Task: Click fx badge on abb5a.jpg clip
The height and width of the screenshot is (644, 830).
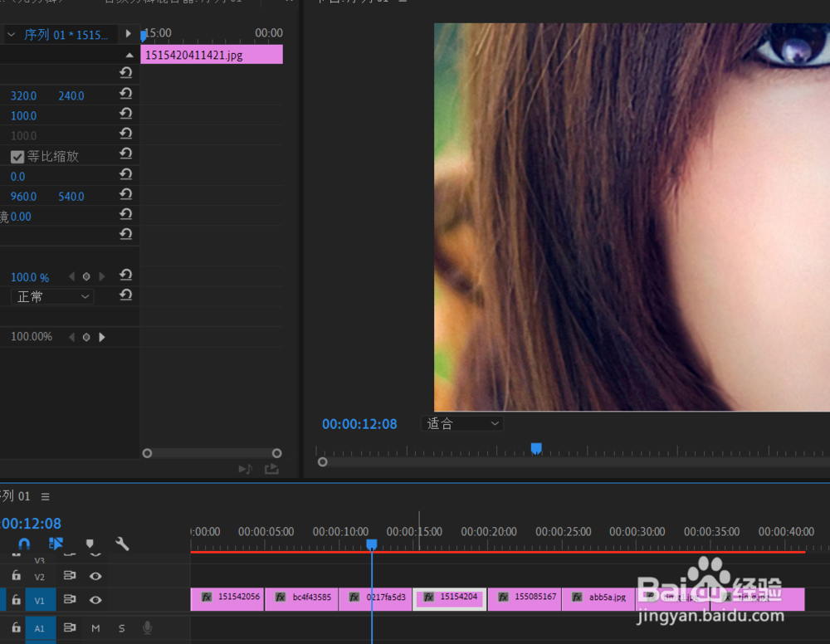Action: pyautogui.click(x=577, y=598)
